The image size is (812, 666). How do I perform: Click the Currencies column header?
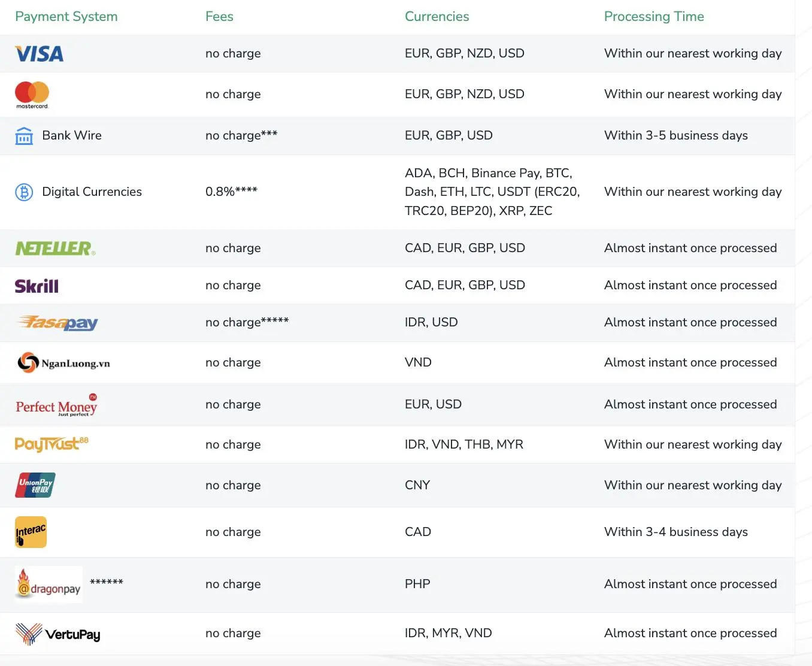click(437, 17)
